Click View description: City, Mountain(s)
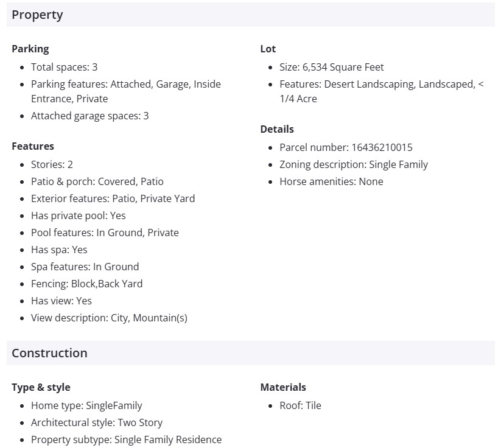The width and height of the screenshot is (501, 448). click(x=109, y=318)
